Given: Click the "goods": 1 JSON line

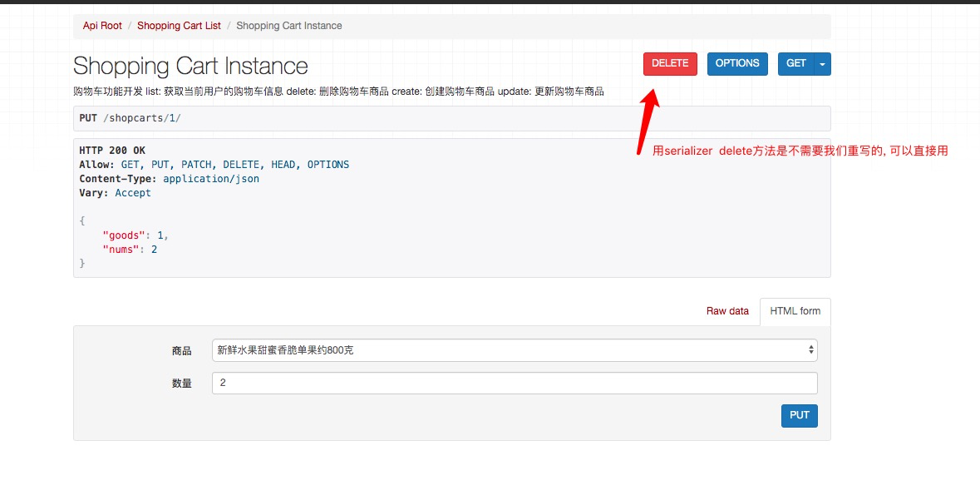Looking at the screenshot, I should click(x=135, y=235).
